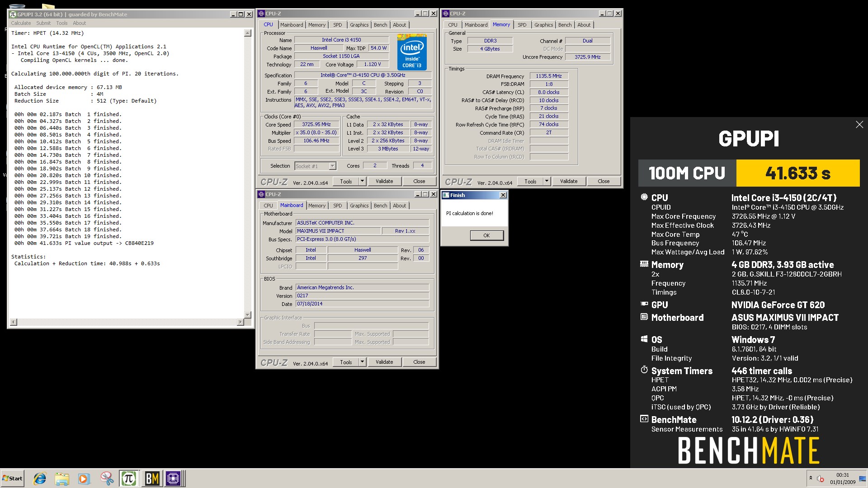The image size is (868, 488).
Task: Click Close button in CPU-Z Mainboard window
Action: click(x=419, y=362)
